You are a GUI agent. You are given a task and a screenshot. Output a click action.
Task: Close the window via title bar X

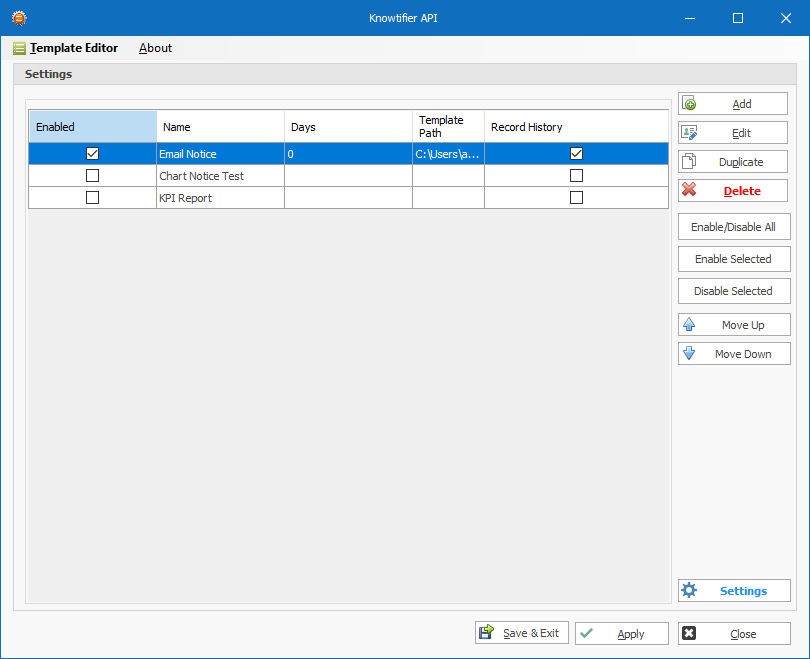click(x=786, y=18)
